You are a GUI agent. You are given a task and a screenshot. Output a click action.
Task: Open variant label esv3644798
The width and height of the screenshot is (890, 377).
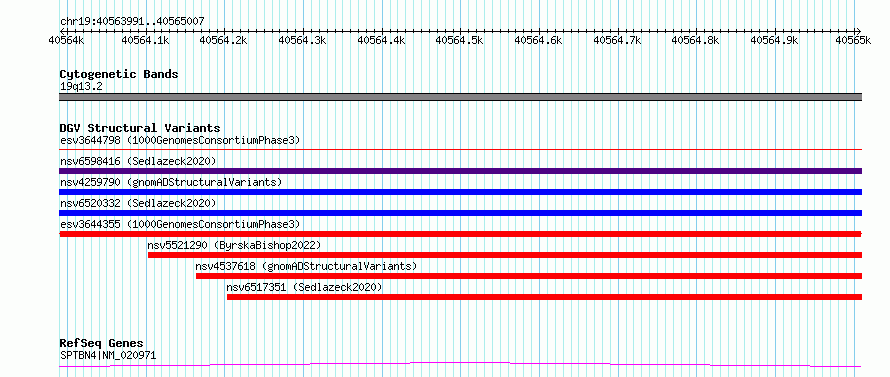tap(180, 140)
